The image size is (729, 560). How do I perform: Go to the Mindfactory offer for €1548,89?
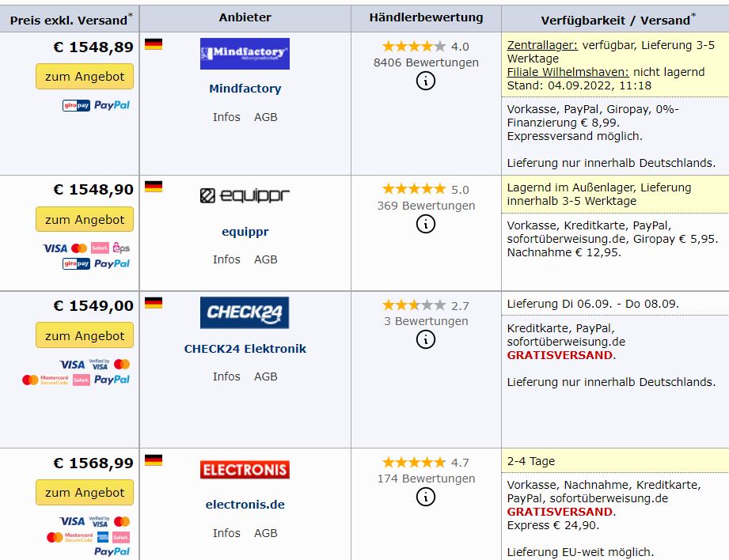(85, 77)
